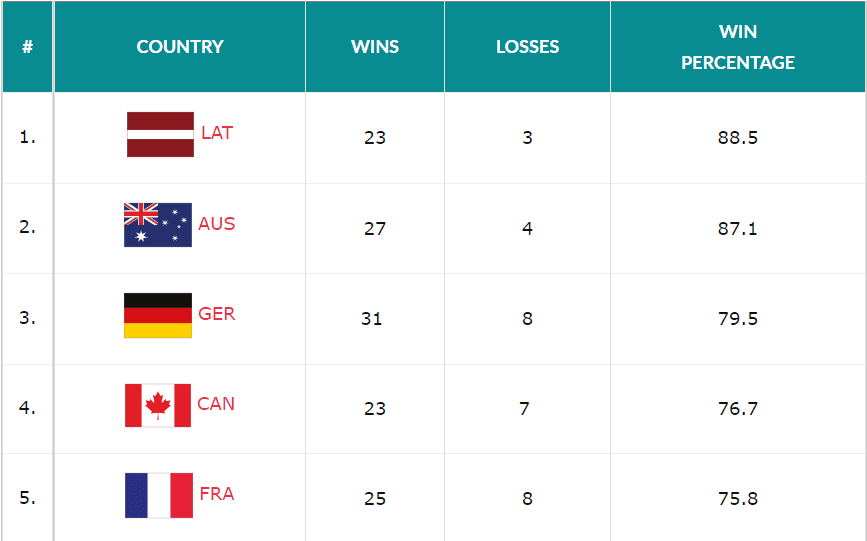
Task: Open the GER country link
Action: click(216, 314)
